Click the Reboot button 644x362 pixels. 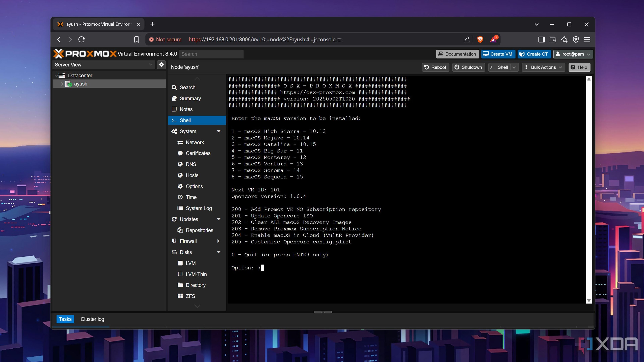point(436,67)
